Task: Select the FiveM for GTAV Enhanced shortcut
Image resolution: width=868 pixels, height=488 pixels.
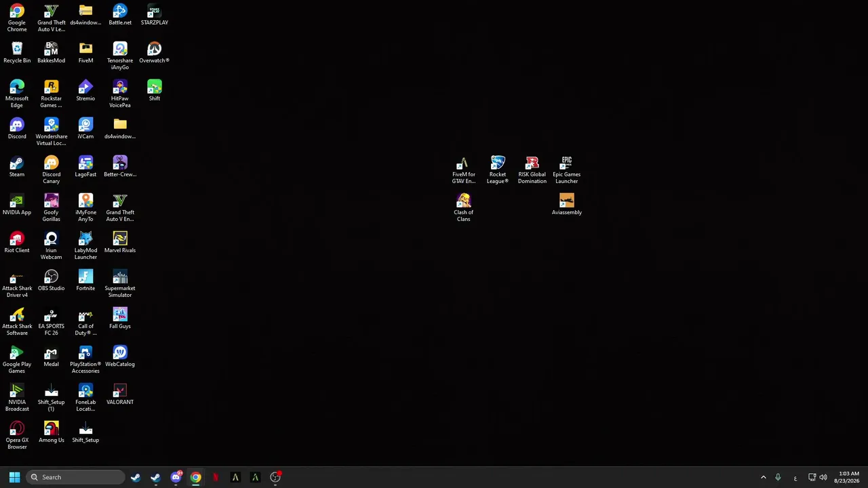Action: (x=464, y=170)
